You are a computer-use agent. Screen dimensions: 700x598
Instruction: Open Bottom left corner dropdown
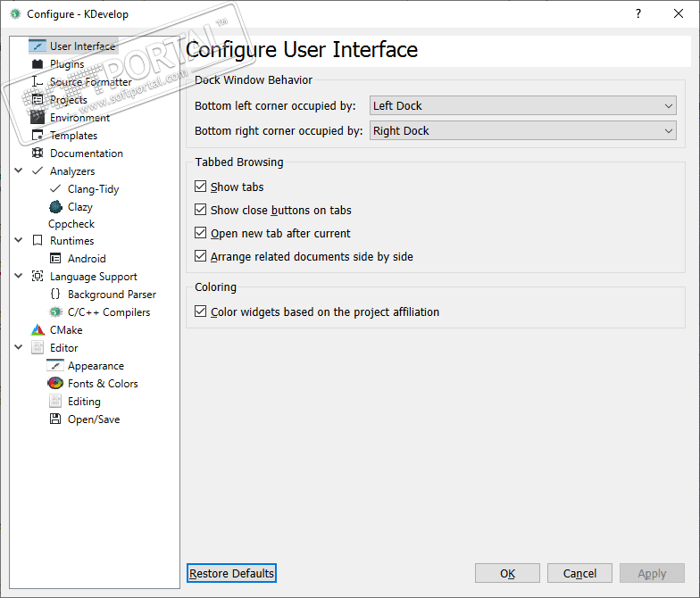523,106
